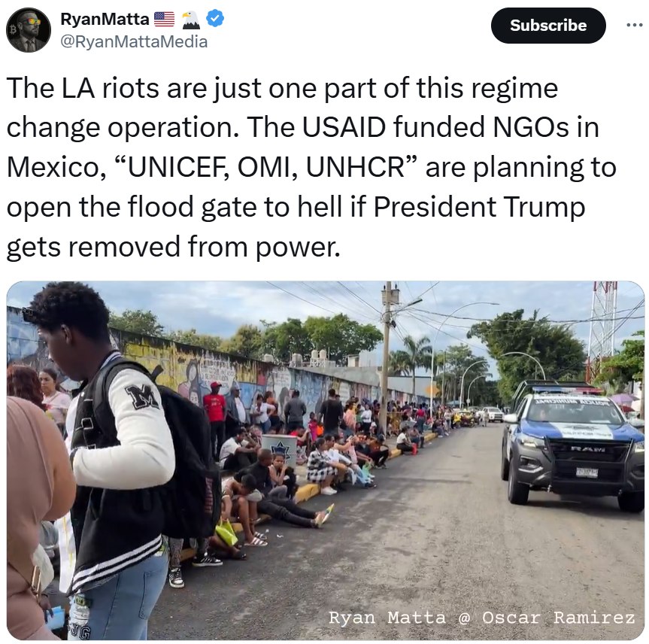Click the blue verified checkmark badge
Screen dimensions: 649x644
pos(215,19)
